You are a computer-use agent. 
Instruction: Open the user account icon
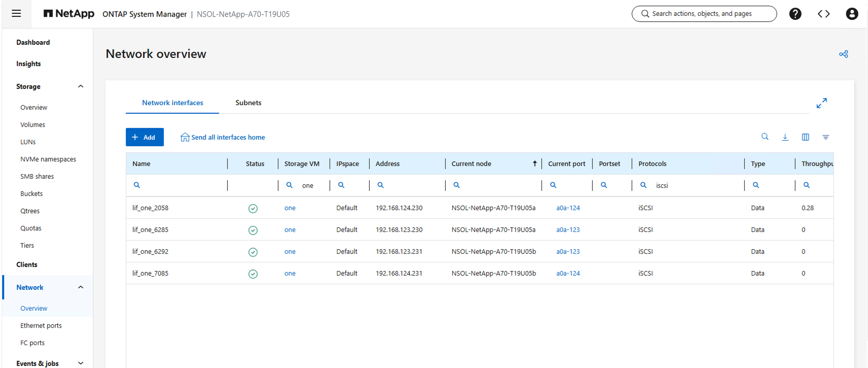[x=852, y=14]
